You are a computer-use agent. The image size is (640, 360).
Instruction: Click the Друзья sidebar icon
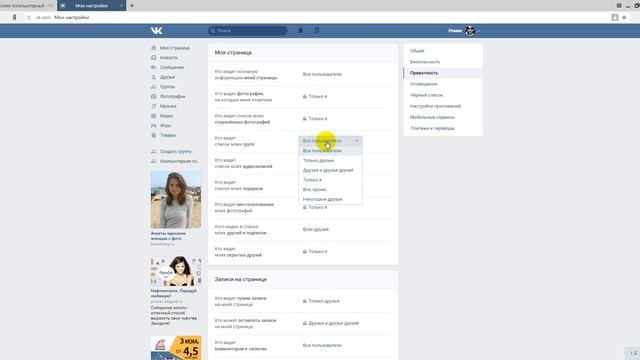pyautogui.click(x=154, y=77)
